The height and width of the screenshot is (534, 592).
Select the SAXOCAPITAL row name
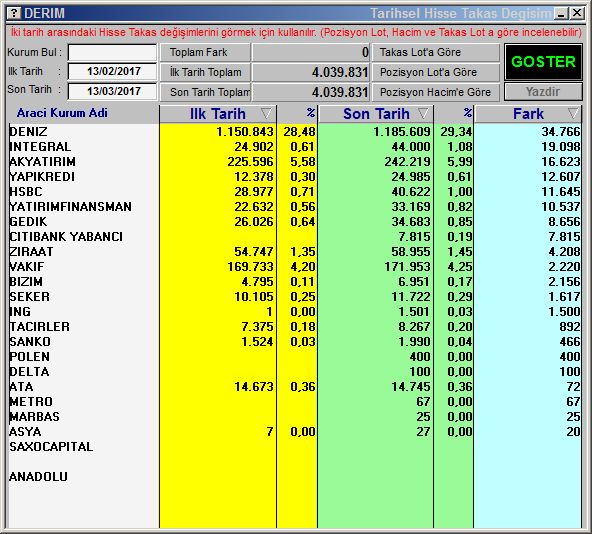51,447
